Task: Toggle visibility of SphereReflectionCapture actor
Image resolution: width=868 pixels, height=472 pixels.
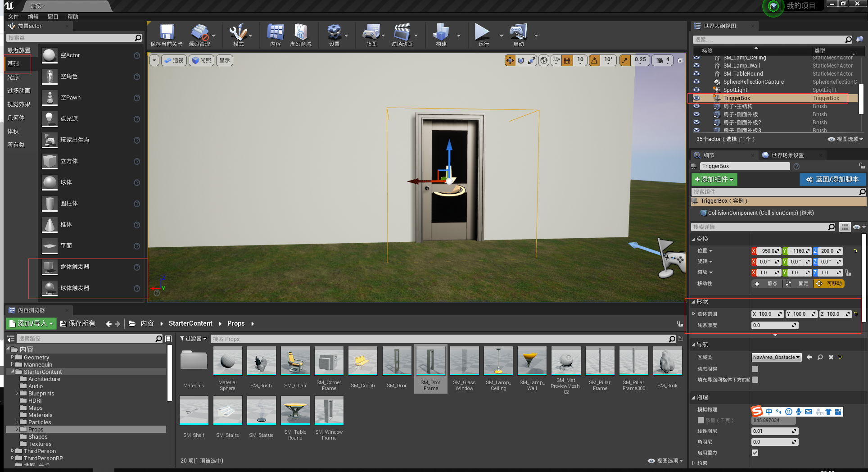Action: (696, 82)
